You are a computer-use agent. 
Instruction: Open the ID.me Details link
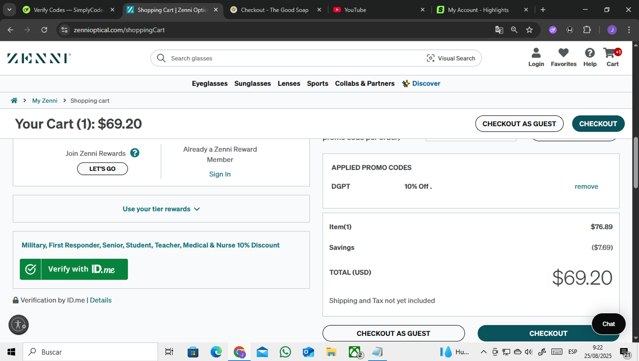click(101, 300)
